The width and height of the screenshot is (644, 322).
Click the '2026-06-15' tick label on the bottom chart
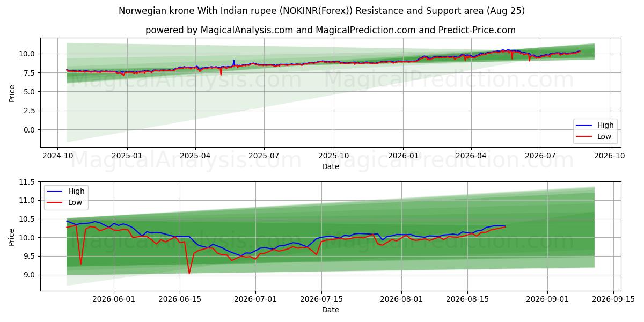click(179, 299)
